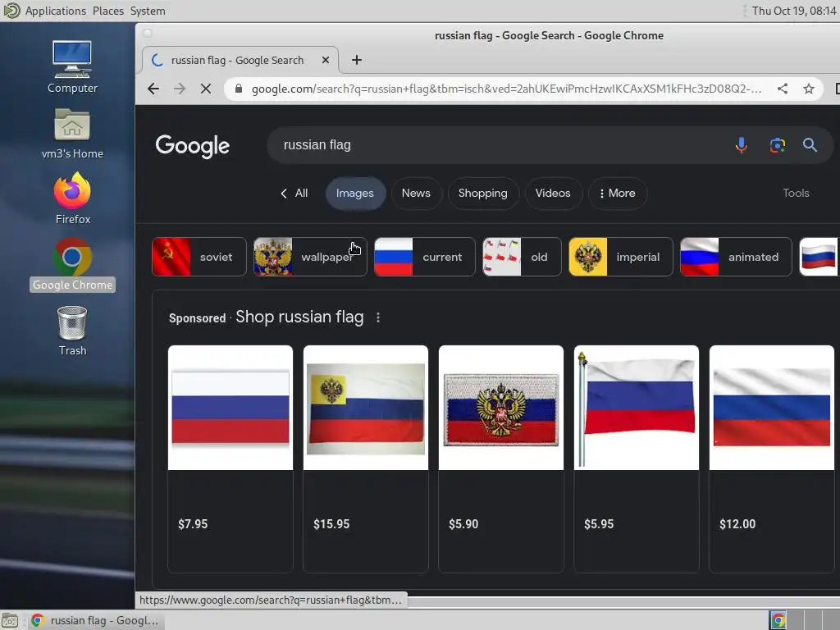Click the magnifying glass search button
Viewport: 840px width, 630px height.
pyautogui.click(x=810, y=144)
